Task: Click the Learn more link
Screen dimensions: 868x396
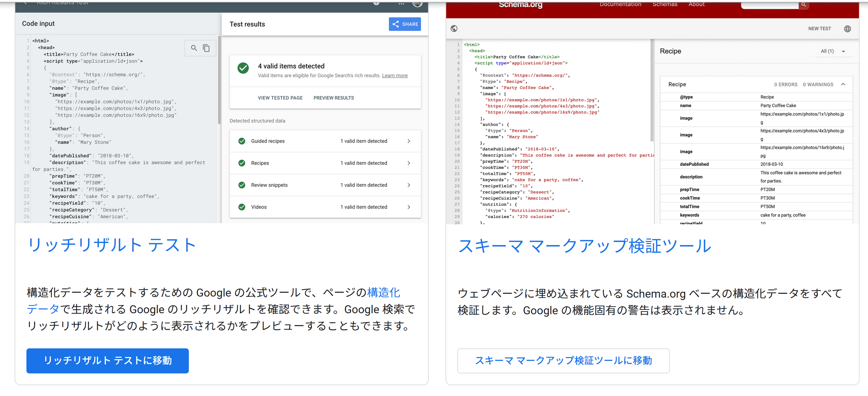Action: (x=395, y=75)
